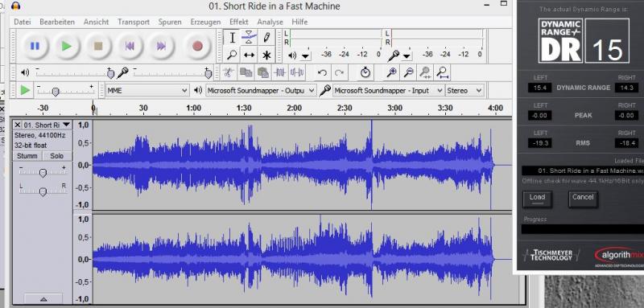Click the Fit Project zoom icon

pos(442,73)
